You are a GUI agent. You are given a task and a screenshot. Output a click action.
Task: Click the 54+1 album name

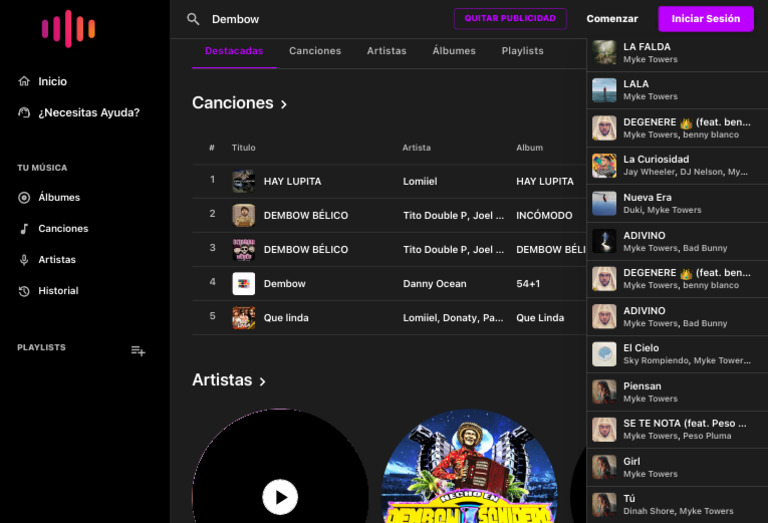pos(528,284)
